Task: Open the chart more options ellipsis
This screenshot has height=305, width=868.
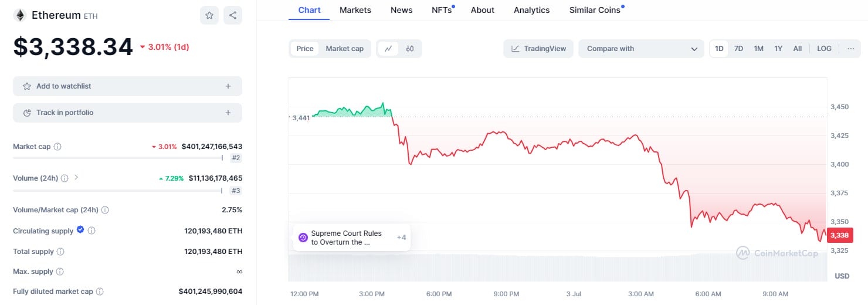Action: tap(850, 49)
